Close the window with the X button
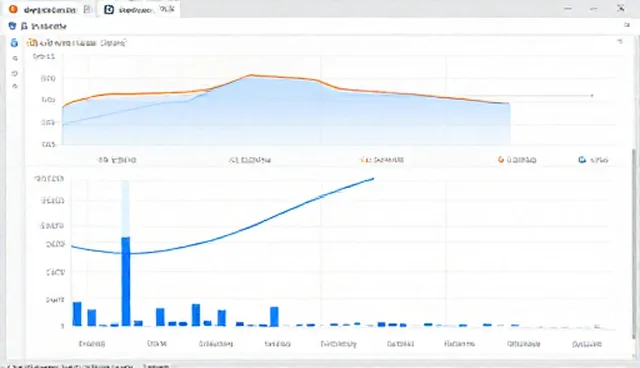640x368 pixels. (621, 8)
